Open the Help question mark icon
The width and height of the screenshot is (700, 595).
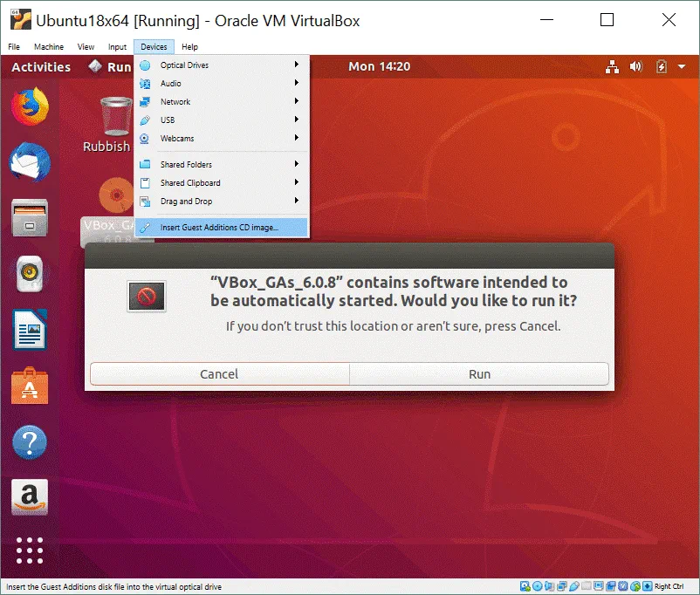pos(30,441)
